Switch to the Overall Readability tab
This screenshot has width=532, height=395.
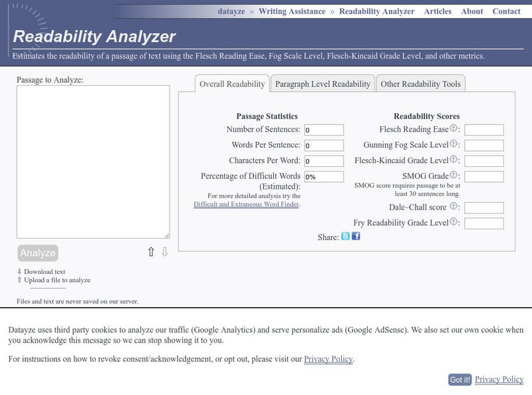coord(232,84)
